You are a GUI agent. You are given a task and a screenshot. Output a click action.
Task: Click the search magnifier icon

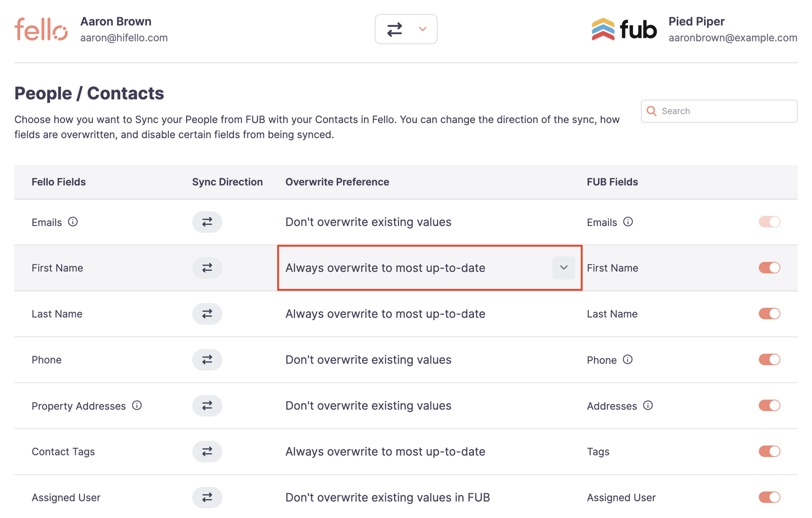(651, 111)
